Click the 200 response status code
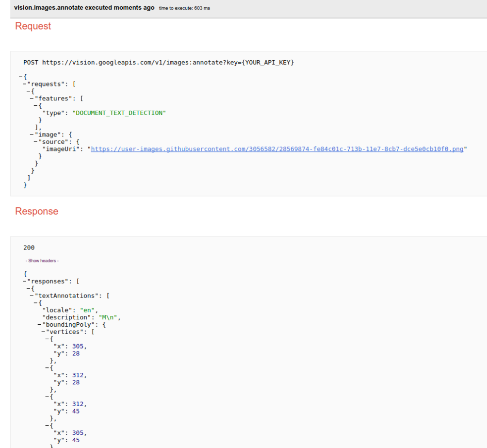 [29, 248]
